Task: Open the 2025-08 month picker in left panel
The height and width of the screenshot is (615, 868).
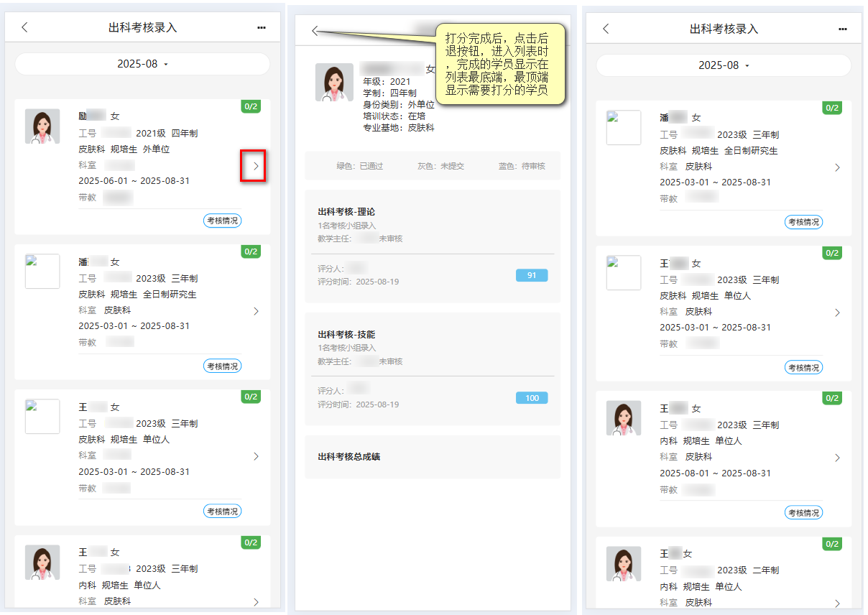Action: click(x=142, y=64)
